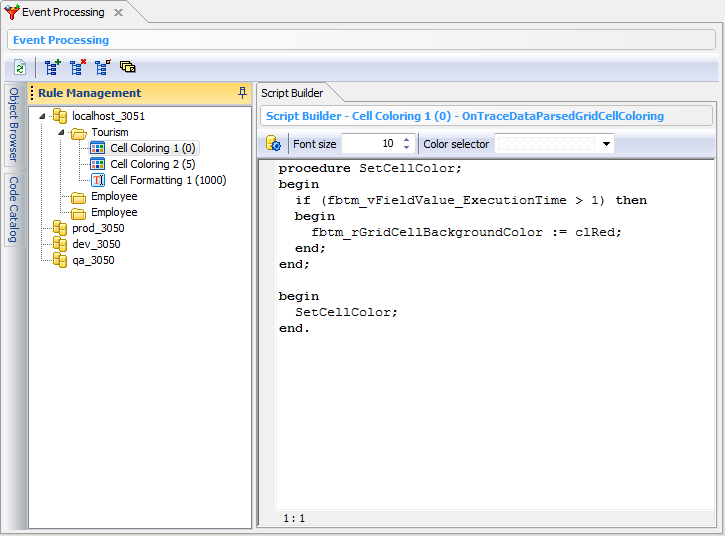This screenshot has height=536, width=725.
Task: Select Cell Formatting 1 (1000) rule
Action: pyautogui.click(x=168, y=180)
